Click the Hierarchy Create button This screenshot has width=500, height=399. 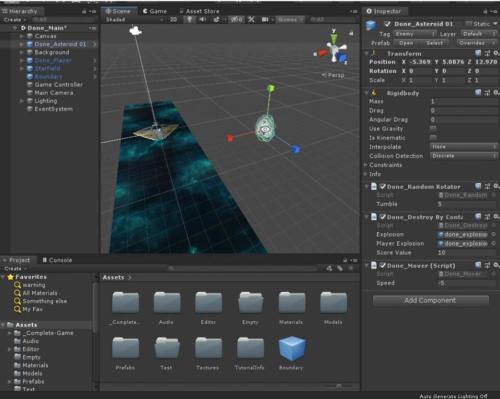pos(15,20)
